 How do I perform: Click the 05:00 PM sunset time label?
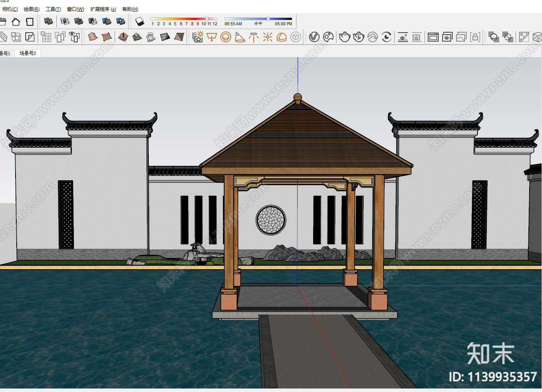coord(284,24)
